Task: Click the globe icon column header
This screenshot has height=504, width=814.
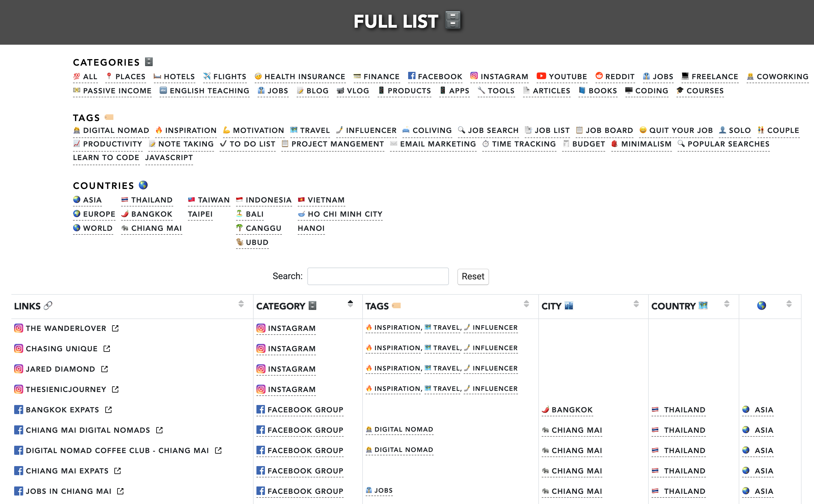Action: pyautogui.click(x=761, y=306)
